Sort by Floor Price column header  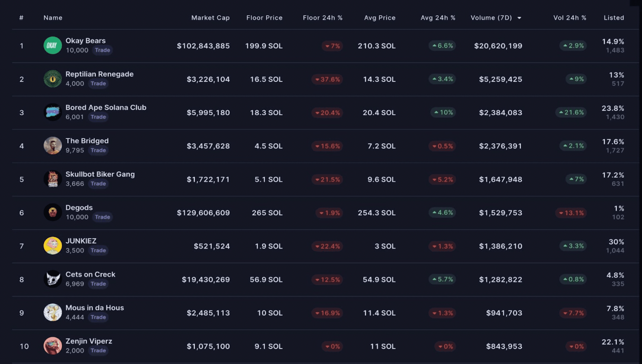pyautogui.click(x=264, y=18)
